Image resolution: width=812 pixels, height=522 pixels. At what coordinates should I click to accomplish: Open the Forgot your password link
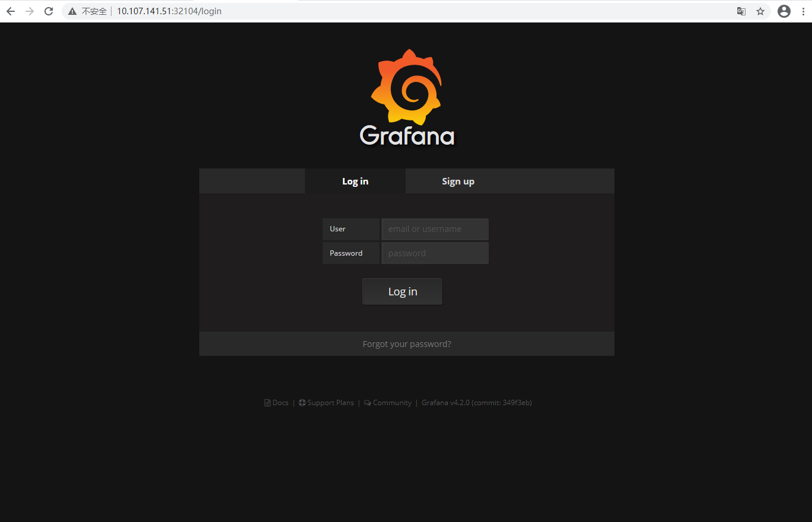coord(407,344)
